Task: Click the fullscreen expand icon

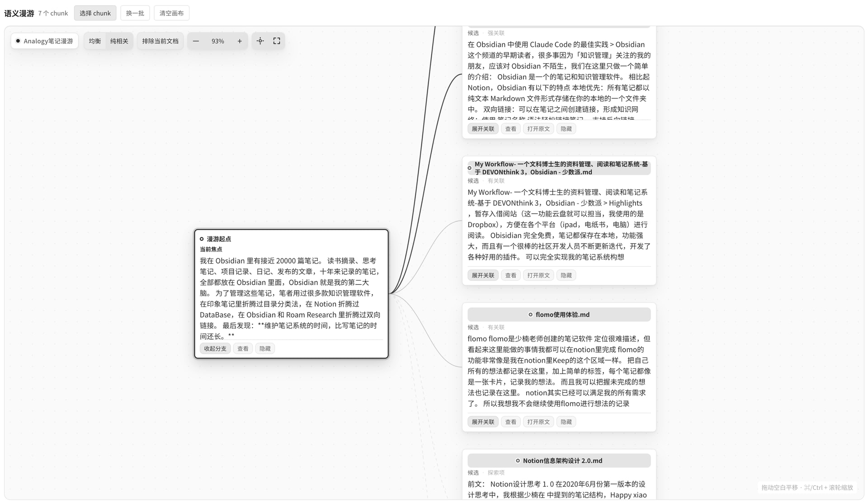Action: [x=277, y=41]
